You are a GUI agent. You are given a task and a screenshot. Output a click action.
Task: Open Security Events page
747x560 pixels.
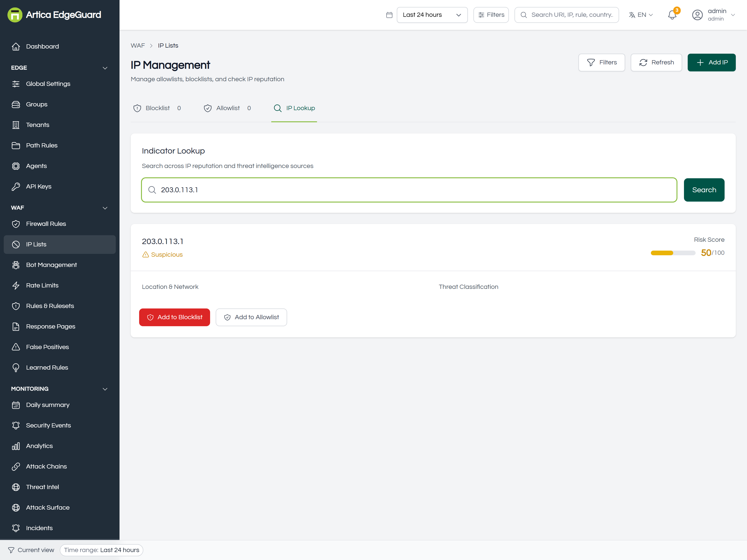coord(60,426)
